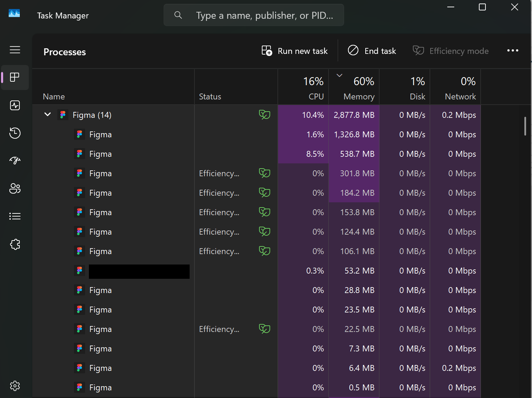Click the End task button
This screenshot has height=398, width=532.
(x=372, y=51)
